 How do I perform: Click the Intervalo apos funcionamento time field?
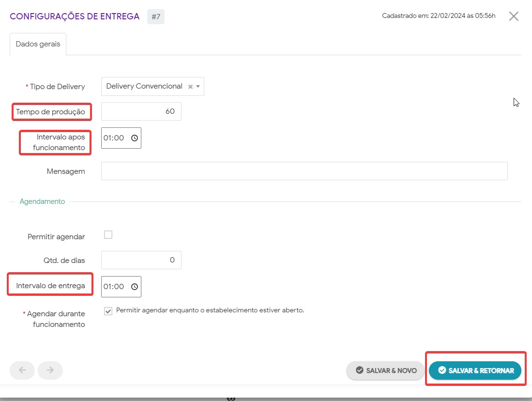114,138
